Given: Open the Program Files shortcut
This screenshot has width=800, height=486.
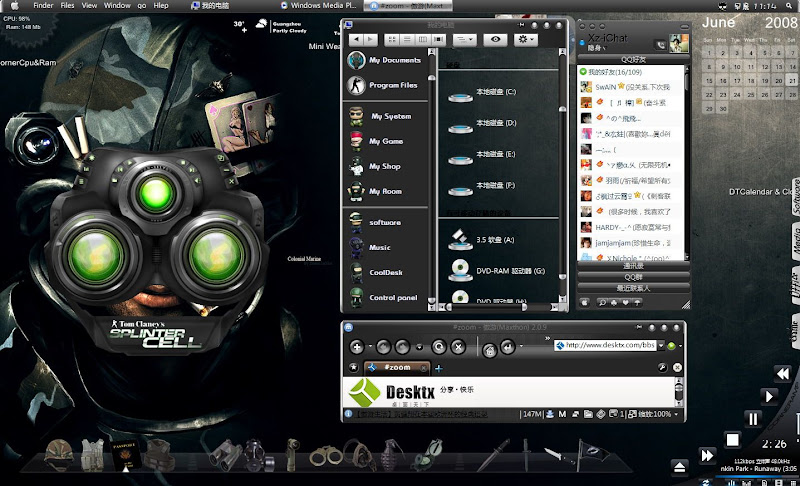Looking at the screenshot, I should (x=356, y=85).
